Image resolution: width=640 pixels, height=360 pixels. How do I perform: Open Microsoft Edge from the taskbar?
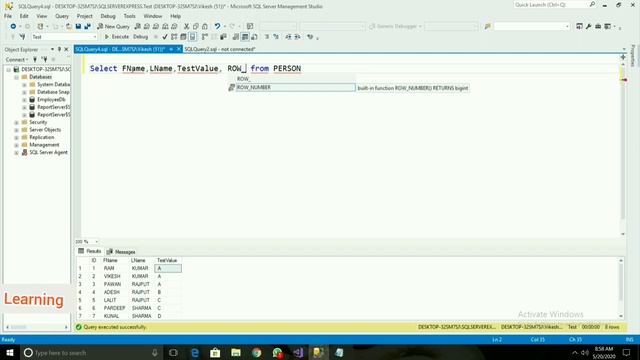pyautogui.click(x=195, y=353)
